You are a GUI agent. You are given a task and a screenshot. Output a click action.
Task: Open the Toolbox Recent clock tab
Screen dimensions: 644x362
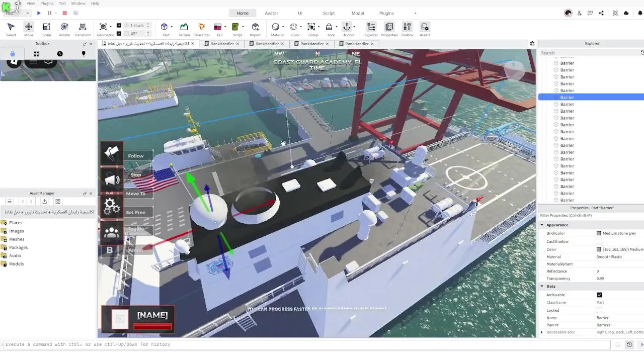click(x=60, y=54)
